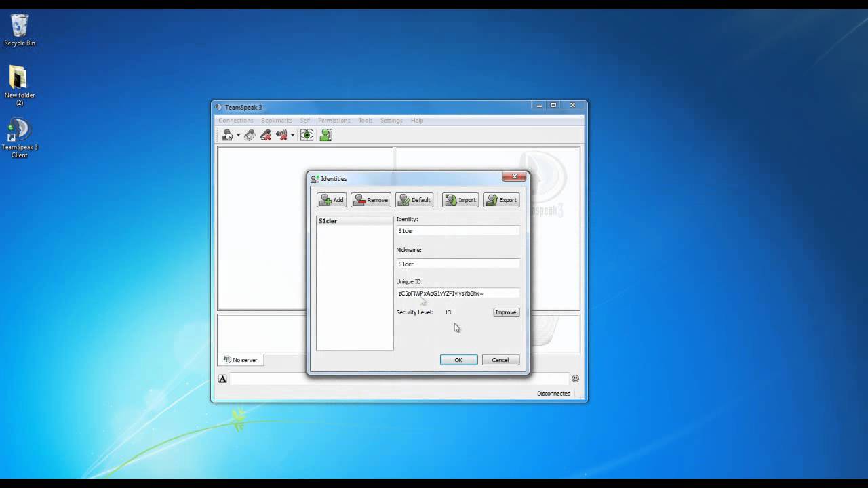Screen dimensions: 868x488
Task: Set identity as Default
Action: pyautogui.click(x=414, y=200)
